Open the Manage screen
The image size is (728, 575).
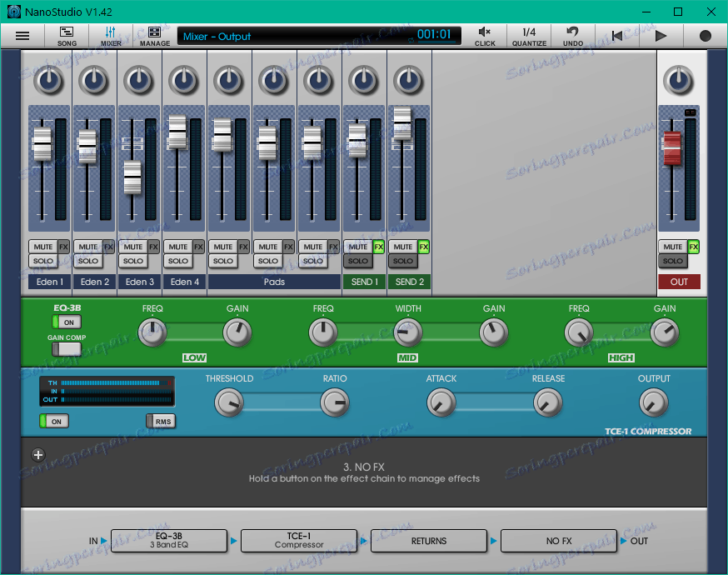tap(155, 36)
